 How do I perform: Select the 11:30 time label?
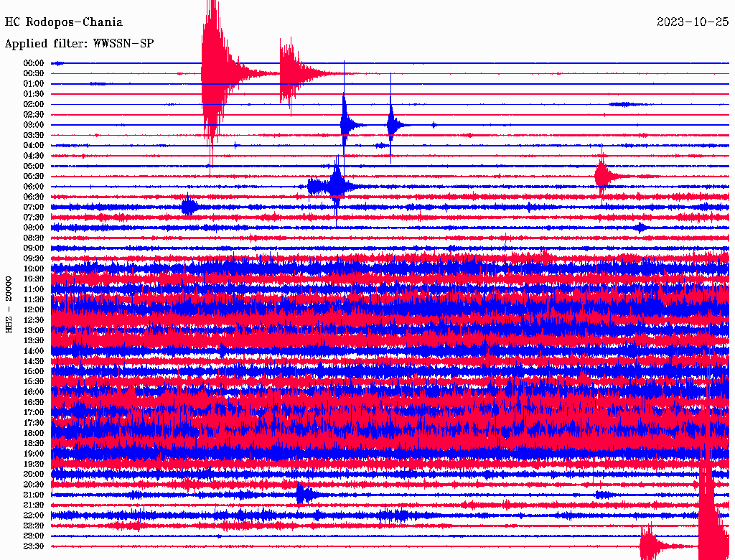point(34,299)
